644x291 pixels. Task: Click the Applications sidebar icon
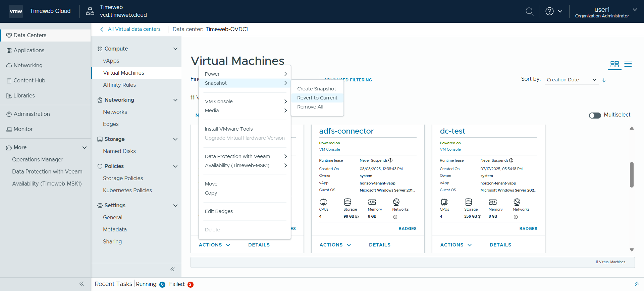click(9, 51)
